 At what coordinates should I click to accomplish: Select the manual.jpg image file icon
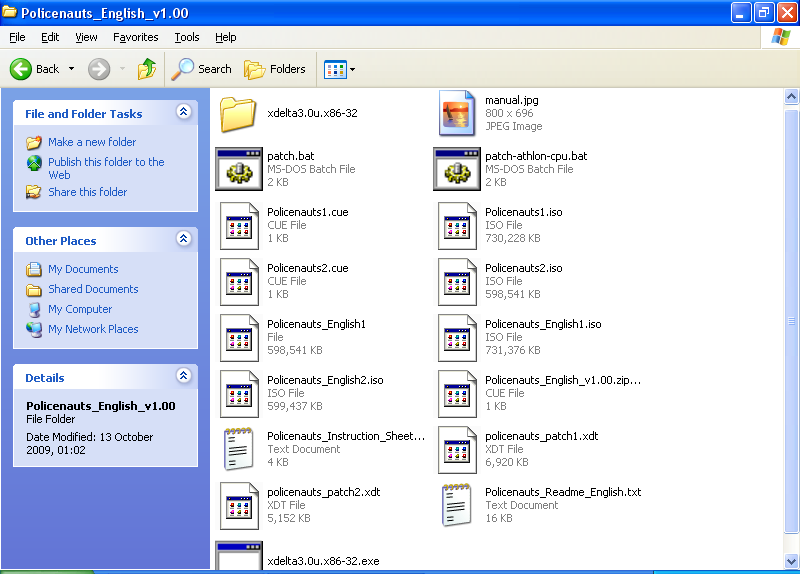point(457,114)
